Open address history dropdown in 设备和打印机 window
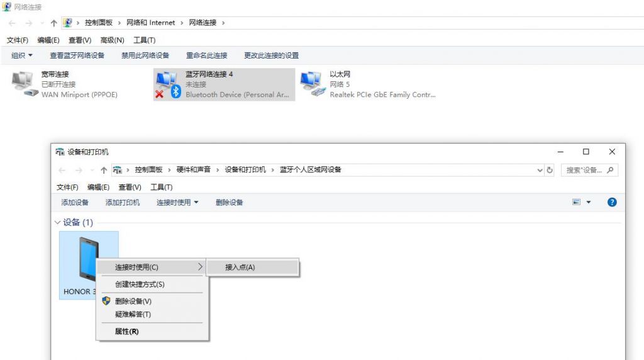 540,170
